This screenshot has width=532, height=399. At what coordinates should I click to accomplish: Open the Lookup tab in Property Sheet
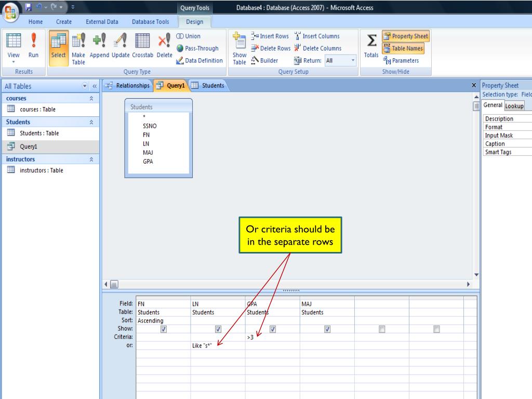[514, 106]
